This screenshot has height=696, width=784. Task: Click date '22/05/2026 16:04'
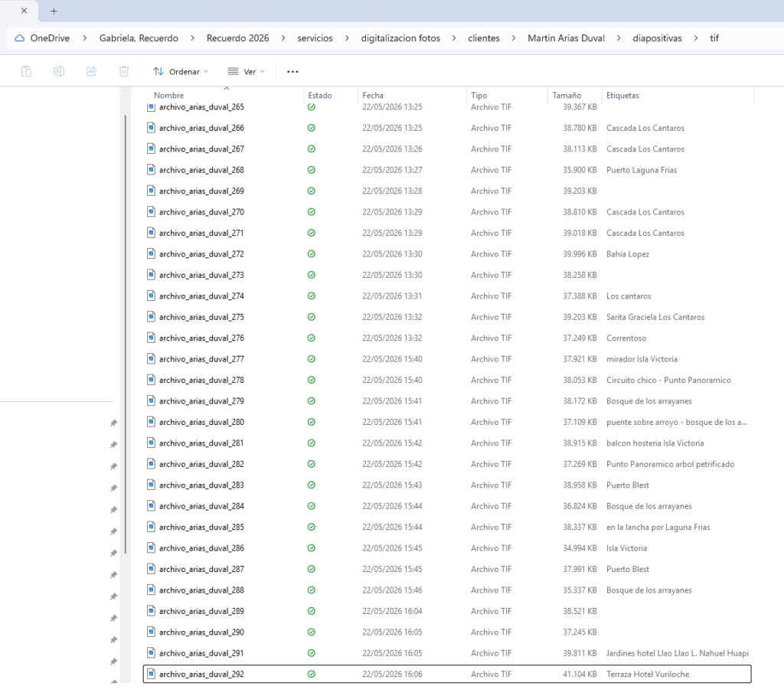click(x=392, y=611)
